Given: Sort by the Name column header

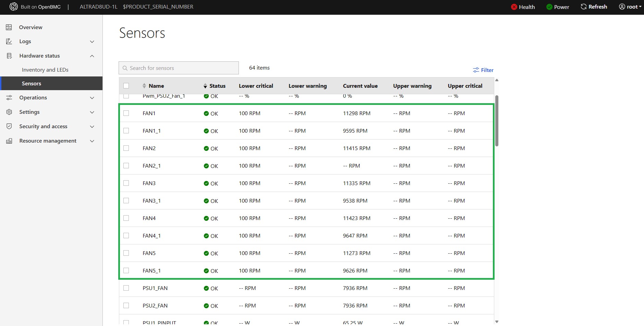Looking at the screenshot, I should click(156, 86).
